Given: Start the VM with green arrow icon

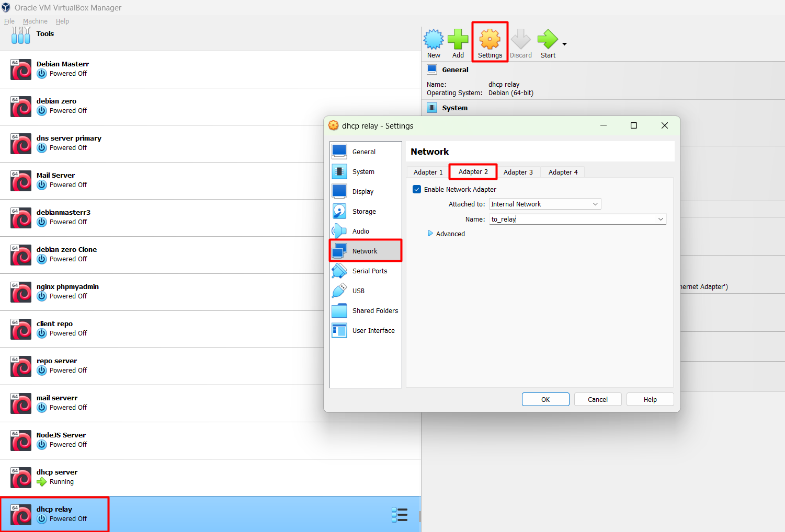Looking at the screenshot, I should [x=548, y=39].
